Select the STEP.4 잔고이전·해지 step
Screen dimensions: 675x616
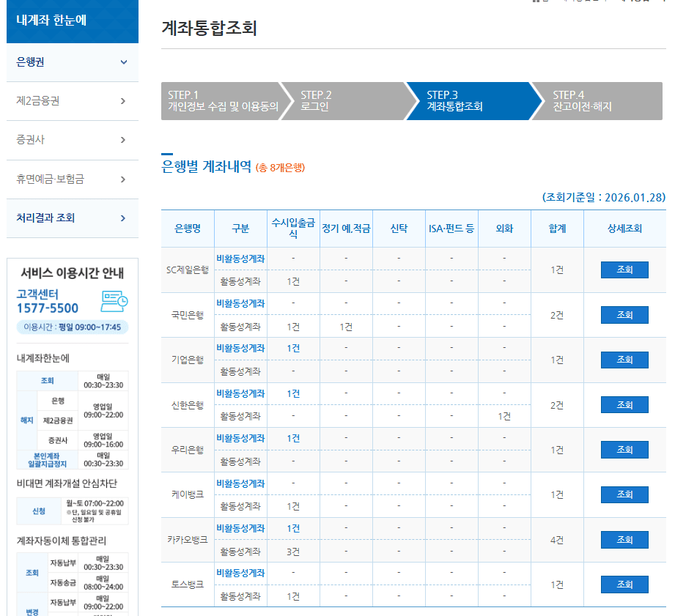(x=586, y=101)
